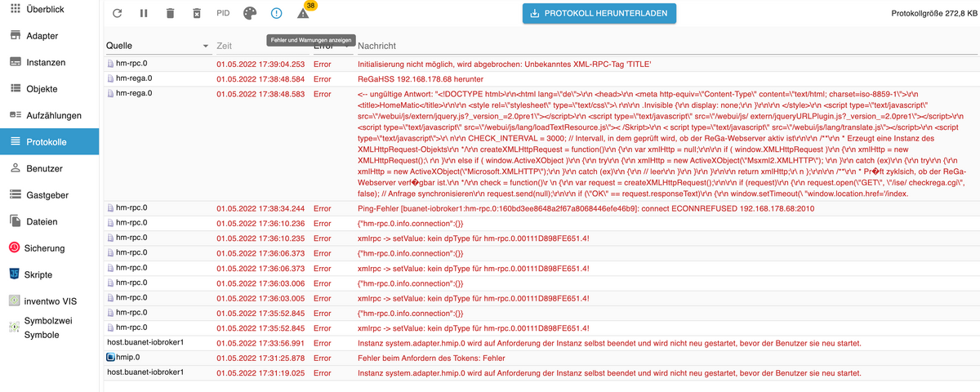The height and width of the screenshot is (392, 980).
Task: Click the hmip.0 adapter icon in the log
Action: point(112,358)
